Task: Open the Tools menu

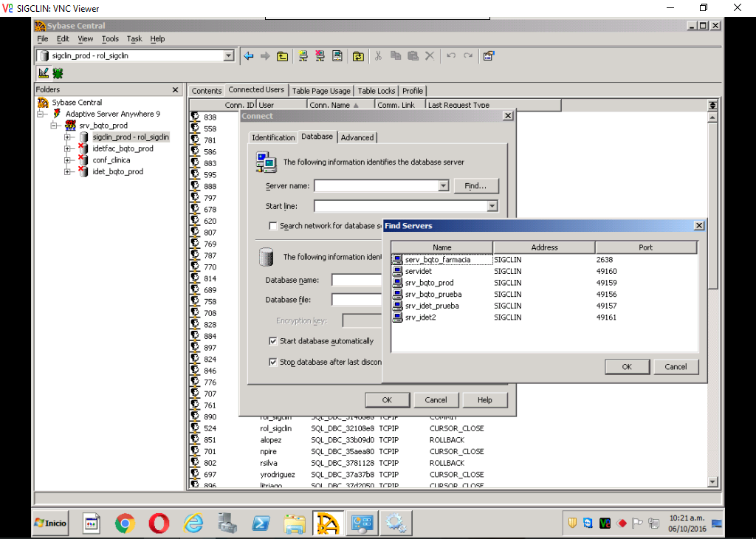Action: coord(110,38)
